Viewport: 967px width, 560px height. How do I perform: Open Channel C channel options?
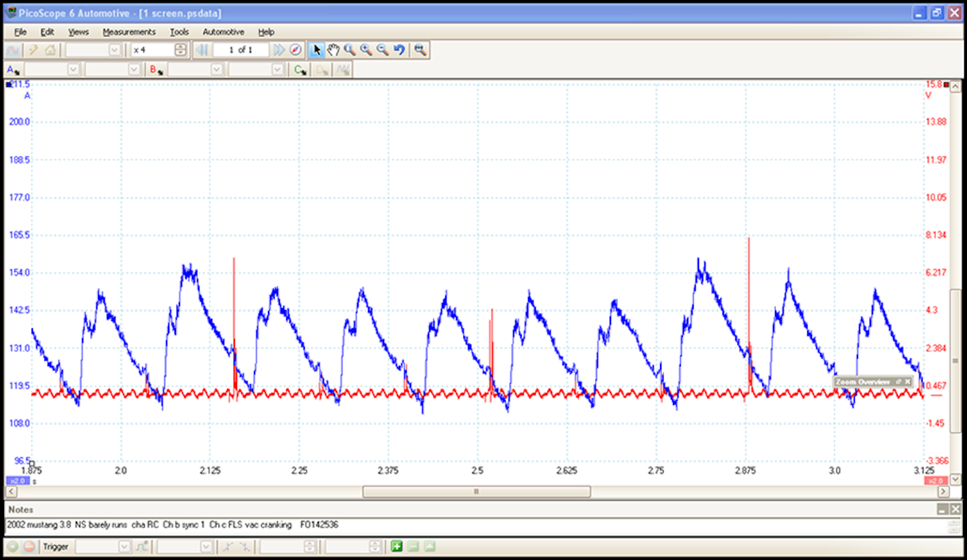point(300,69)
